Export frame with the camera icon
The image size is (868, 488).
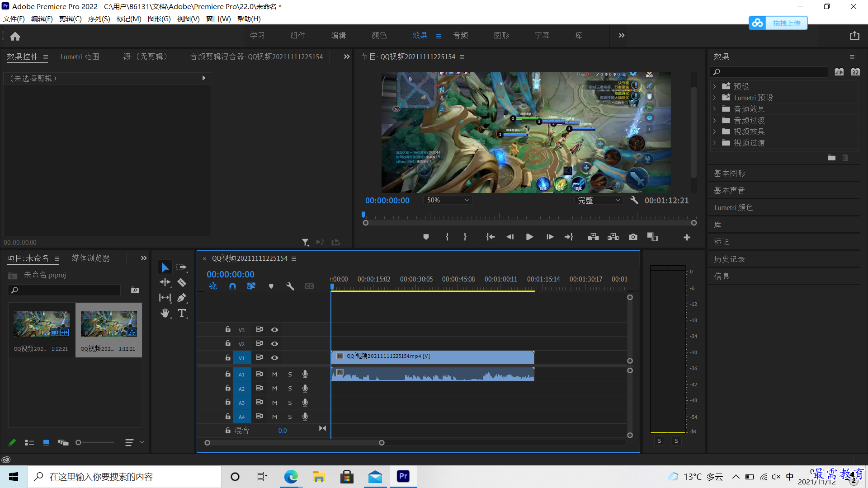pos(633,237)
